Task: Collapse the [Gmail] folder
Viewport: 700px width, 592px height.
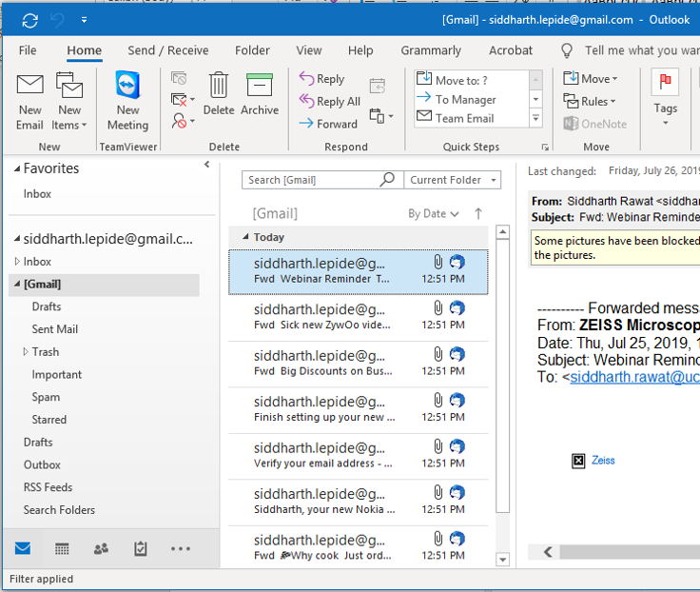Action: tap(17, 284)
